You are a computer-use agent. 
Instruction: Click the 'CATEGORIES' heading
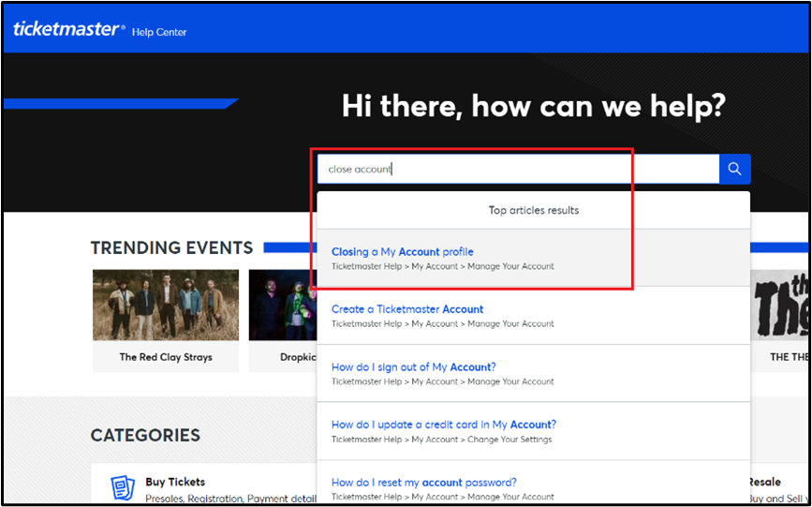(145, 435)
